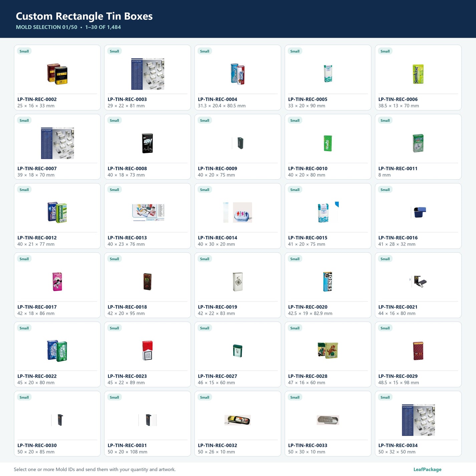
Task: Open the LP-TIN-REC-0017 pink tin thumbnail
Action: click(x=57, y=281)
